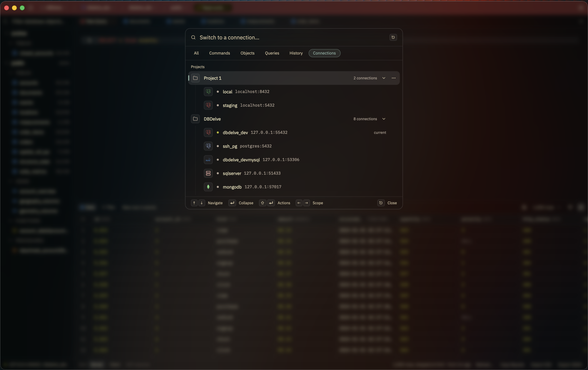Screen dimensions: 588x370
Task: Click the PostgreSQL icon for local connection
Action: point(208,91)
